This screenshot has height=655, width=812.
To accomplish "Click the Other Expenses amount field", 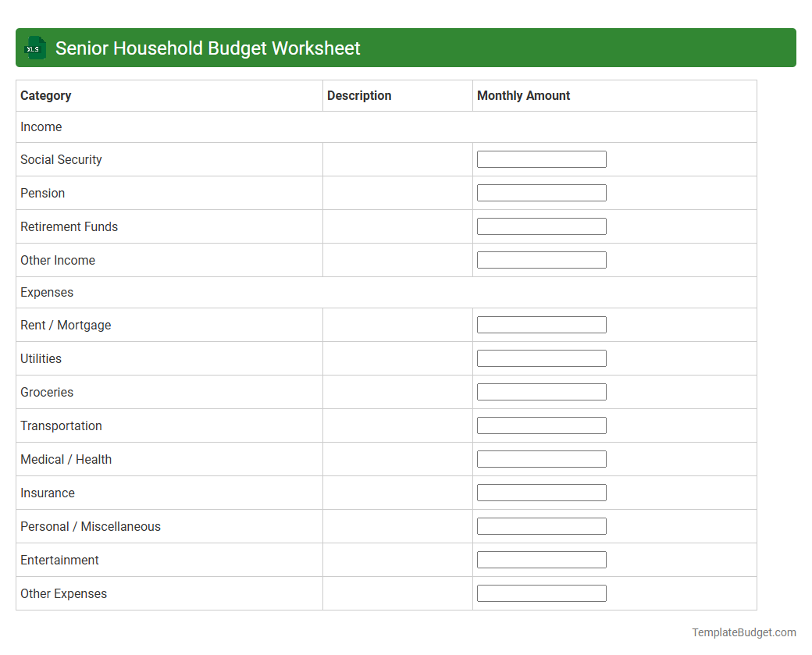I will tap(541, 593).
